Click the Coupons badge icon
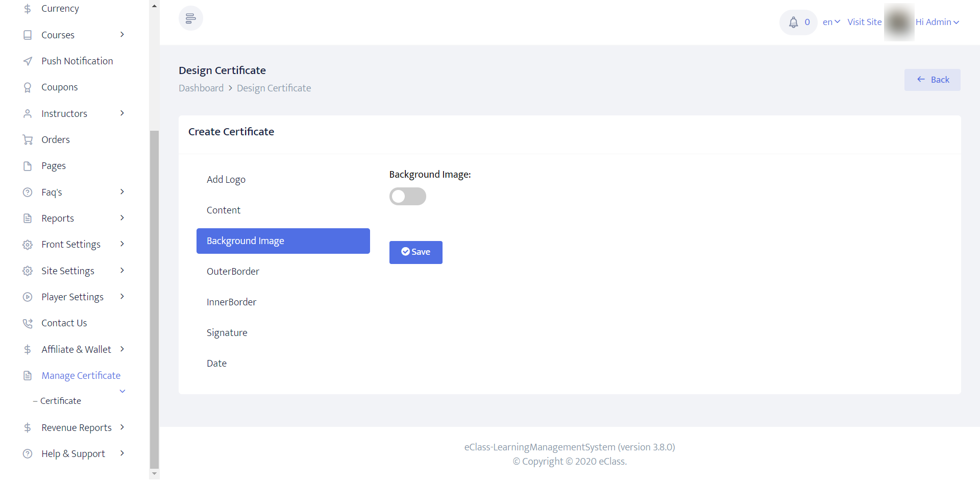 (28, 88)
